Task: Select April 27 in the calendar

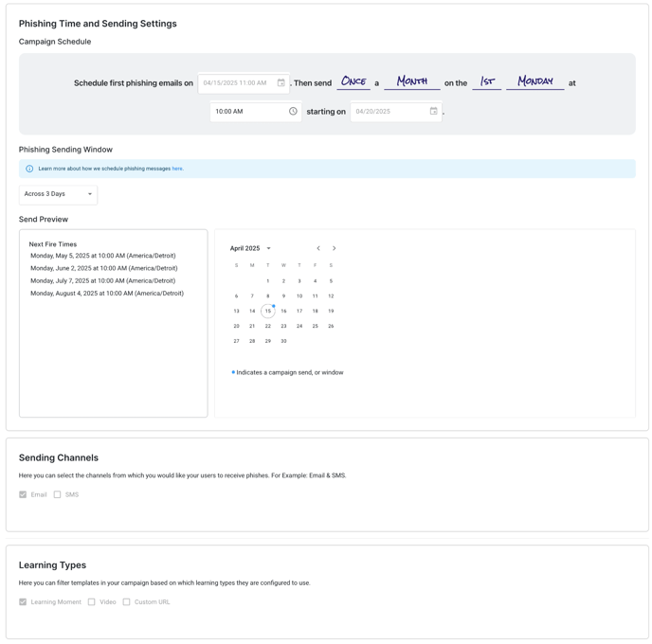Action: 236,341
